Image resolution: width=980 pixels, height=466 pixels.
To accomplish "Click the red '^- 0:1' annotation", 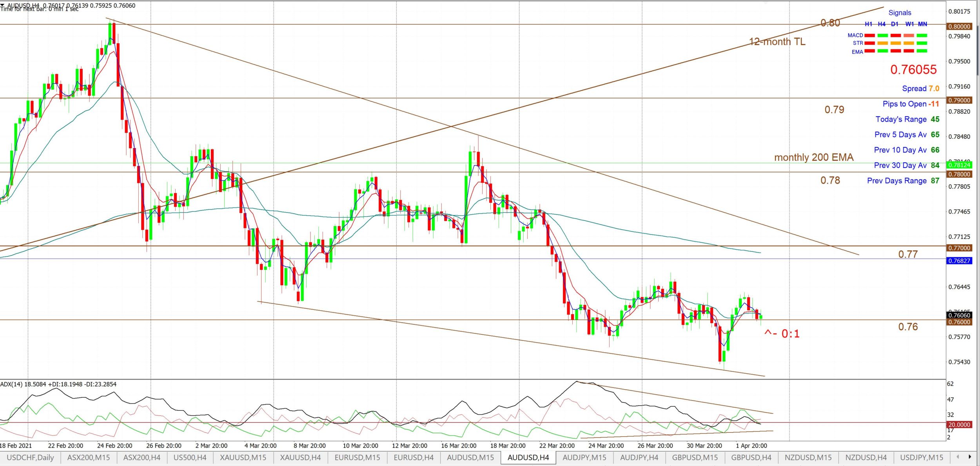I will coord(782,334).
